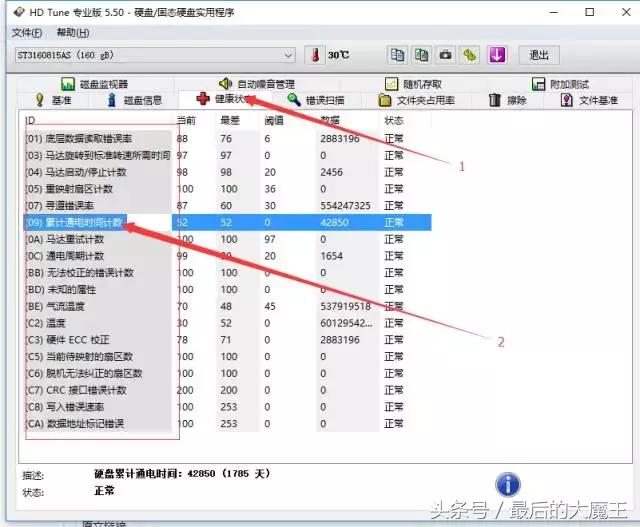This screenshot has height=527, width=640.
Task: Click the ID column header
Action: [x=30, y=120]
